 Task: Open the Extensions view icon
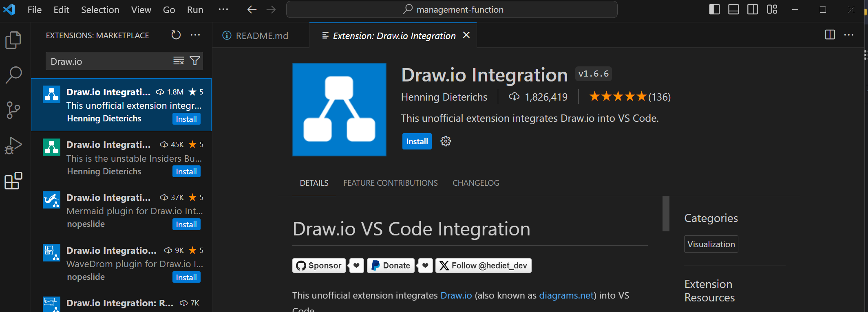coord(13,180)
